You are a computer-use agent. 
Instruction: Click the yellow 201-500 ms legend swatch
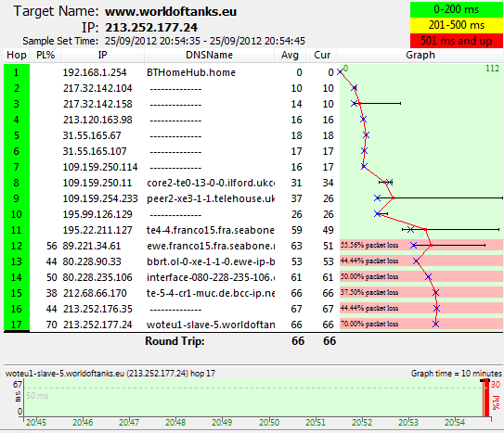point(457,25)
